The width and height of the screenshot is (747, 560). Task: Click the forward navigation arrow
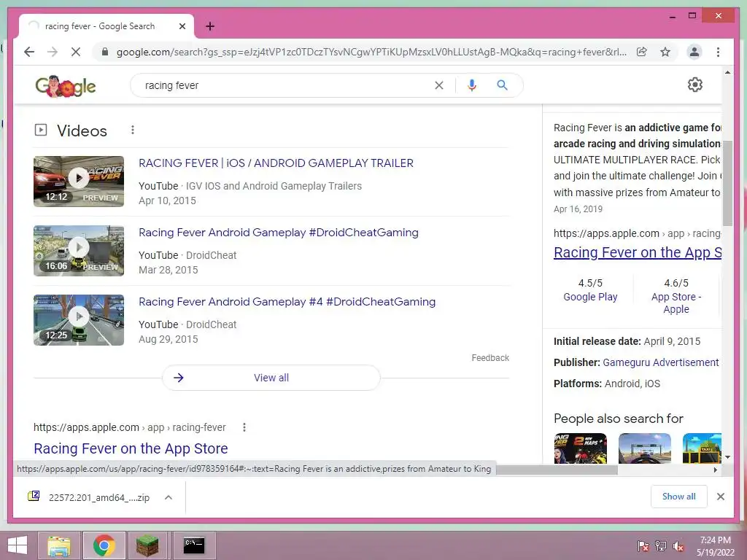(53, 52)
